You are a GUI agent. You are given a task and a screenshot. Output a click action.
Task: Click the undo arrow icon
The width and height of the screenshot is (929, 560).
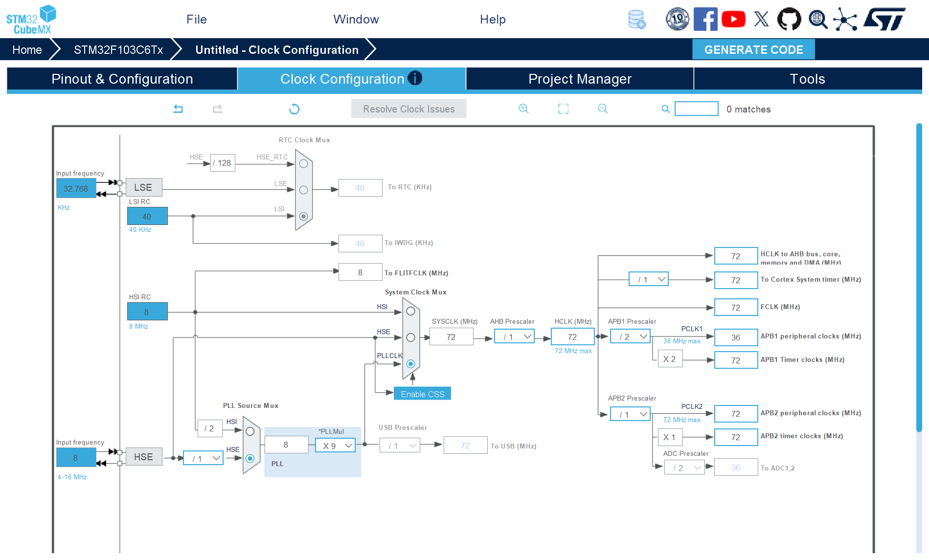tap(178, 109)
